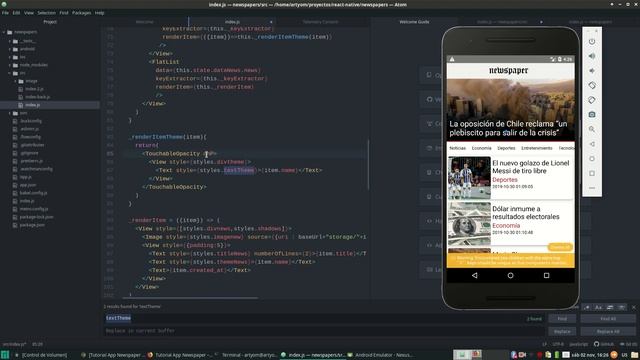Tap the Economía category in app
Screen dimensions: 640x360
tap(482, 148)
